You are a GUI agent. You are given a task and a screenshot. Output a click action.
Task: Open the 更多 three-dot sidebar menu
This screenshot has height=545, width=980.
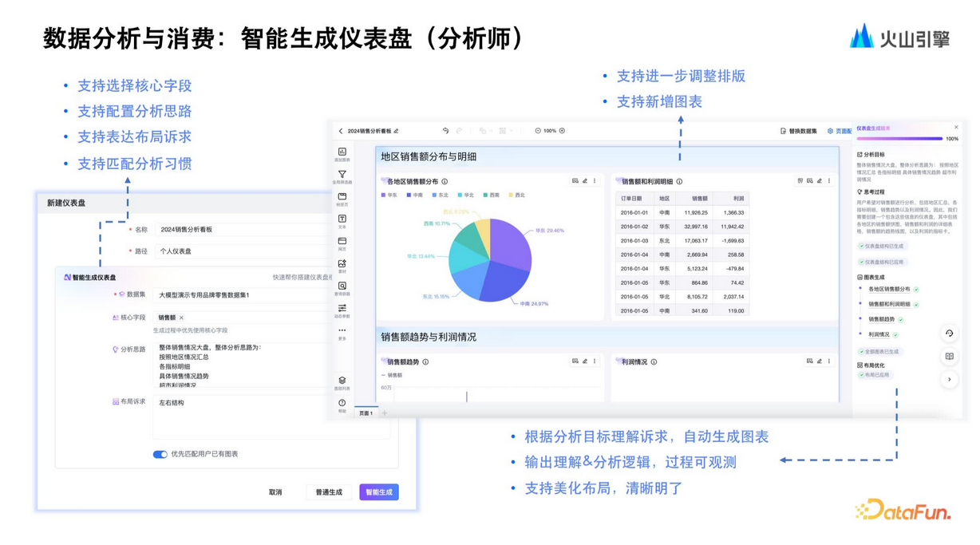342,330
